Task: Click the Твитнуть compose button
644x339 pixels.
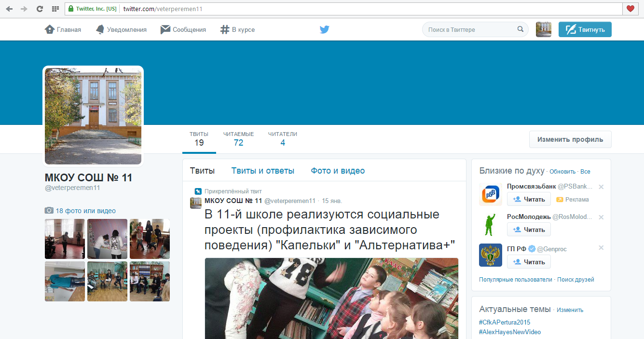Action: tap(585, 29)
